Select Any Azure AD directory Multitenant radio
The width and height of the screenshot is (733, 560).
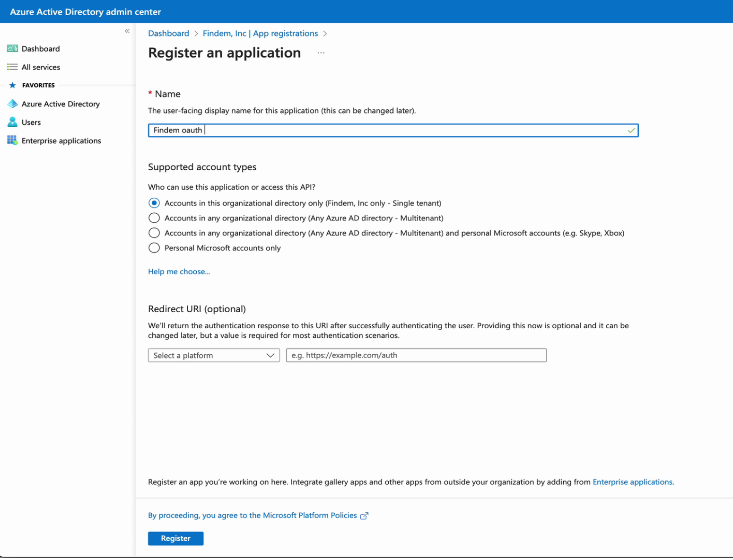pyautogui.click(x=154, y=218)
